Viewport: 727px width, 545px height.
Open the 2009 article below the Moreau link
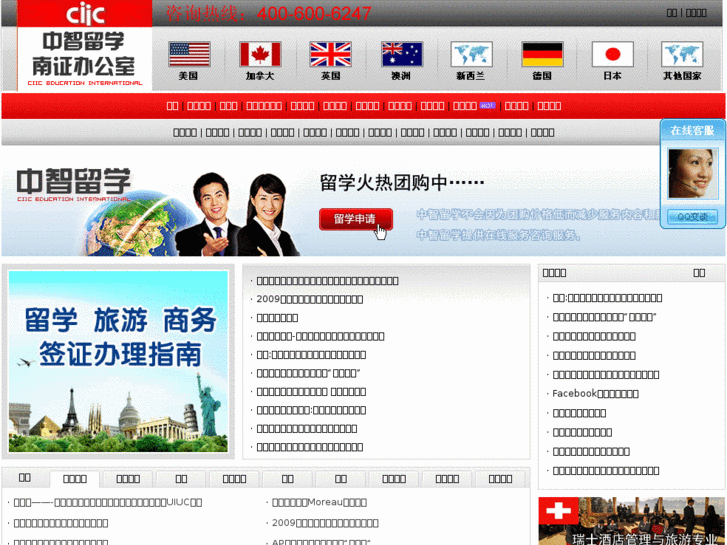(325, 523)
